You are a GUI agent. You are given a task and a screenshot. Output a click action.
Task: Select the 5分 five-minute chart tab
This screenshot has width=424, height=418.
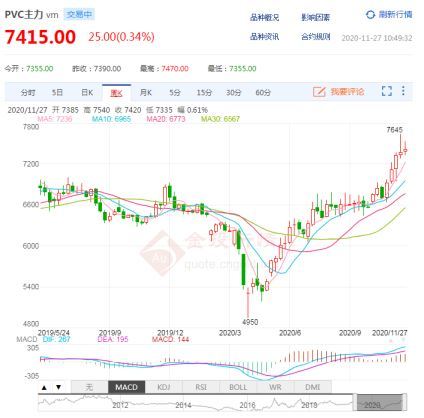[175, 92]
